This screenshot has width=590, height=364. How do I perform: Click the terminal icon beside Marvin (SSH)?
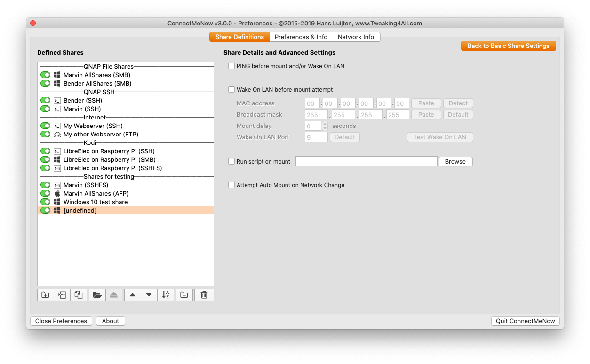coord(57,109)
